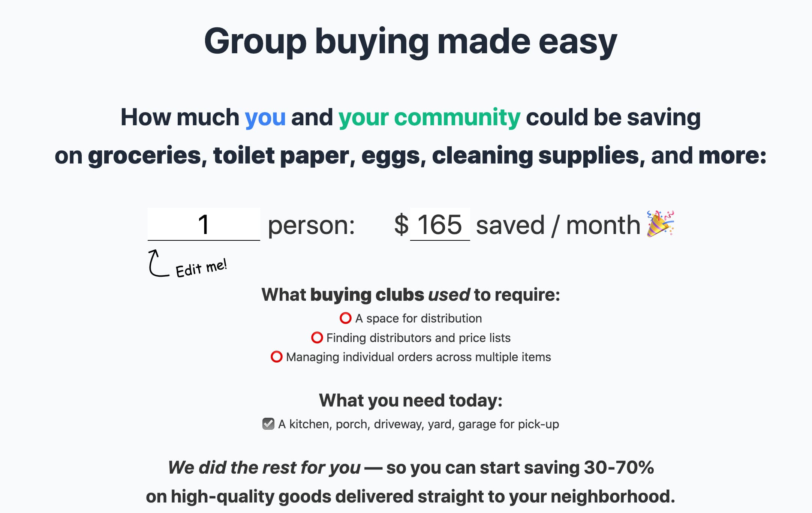Click the "What buying clubs used to require" heading
This screenshot has height=513, width=812.
(x=410, y=295)
